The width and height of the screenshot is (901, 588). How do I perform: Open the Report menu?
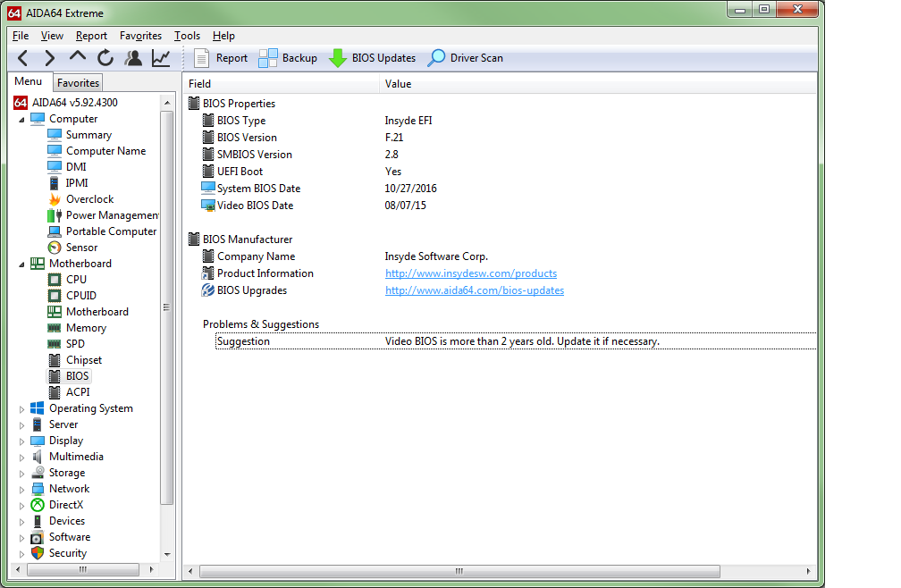coord(91,36)
